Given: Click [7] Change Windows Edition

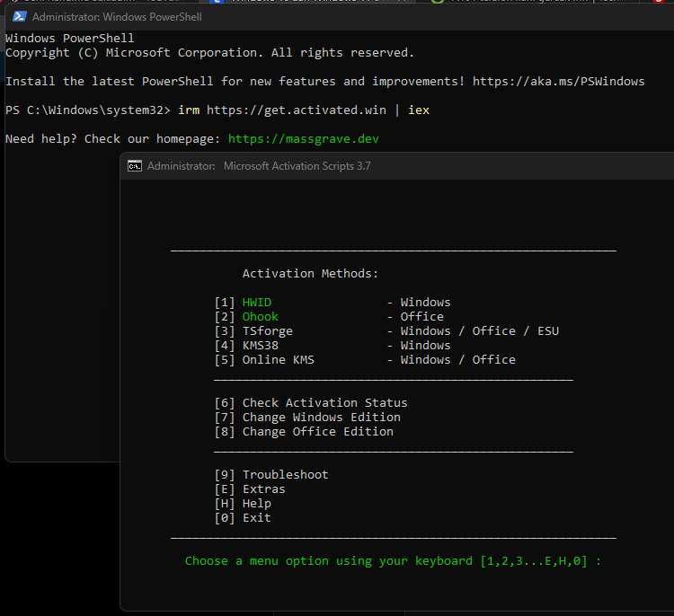Looking at the screenshot, I should pos(307,418).
